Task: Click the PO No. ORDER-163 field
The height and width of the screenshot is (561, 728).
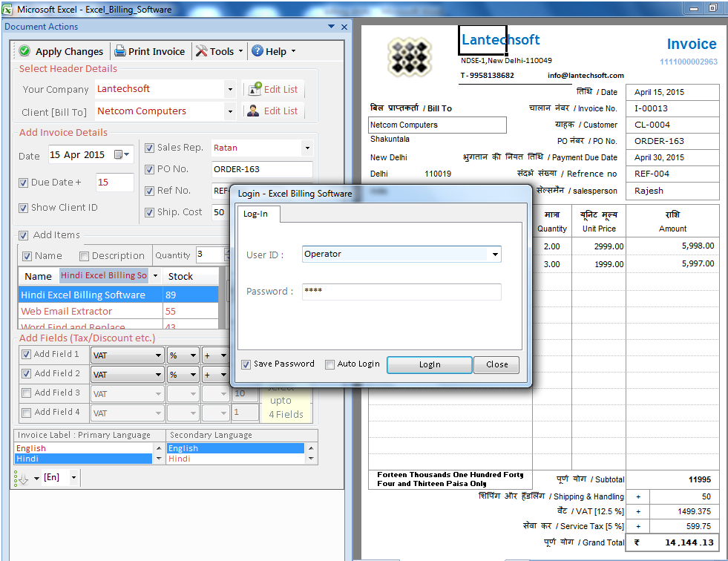Action: coord(262,169)
